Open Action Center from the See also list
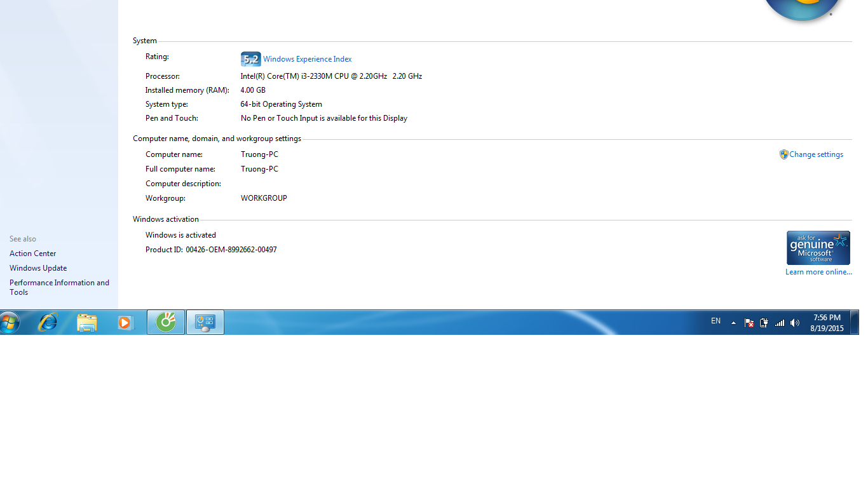Screen dimensions: 868x488 (x=33, y=254)
